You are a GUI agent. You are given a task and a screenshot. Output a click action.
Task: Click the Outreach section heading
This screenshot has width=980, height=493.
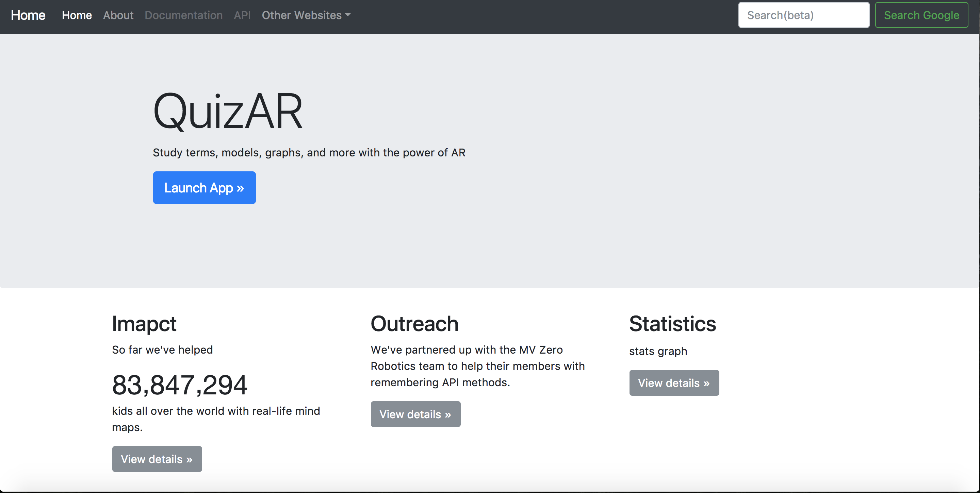414,324
